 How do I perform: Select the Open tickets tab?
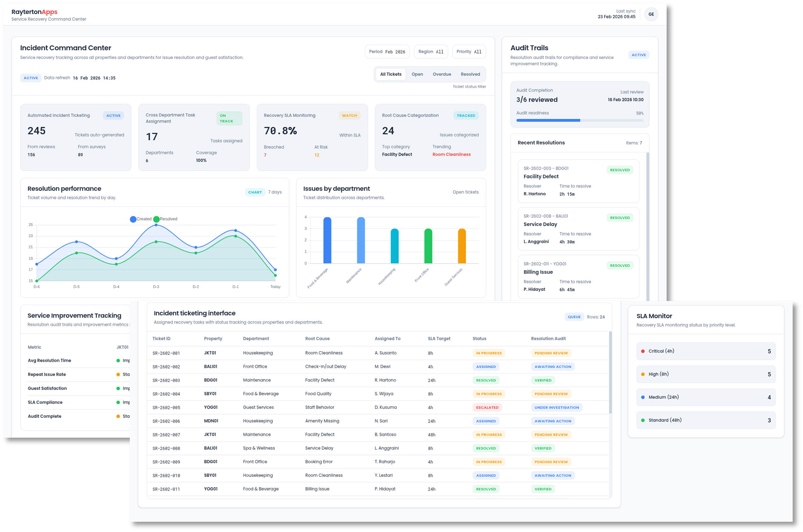[417, 74]
